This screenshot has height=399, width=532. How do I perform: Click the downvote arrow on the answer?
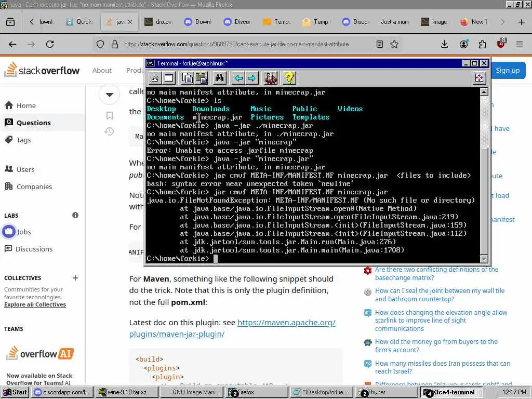109,95
